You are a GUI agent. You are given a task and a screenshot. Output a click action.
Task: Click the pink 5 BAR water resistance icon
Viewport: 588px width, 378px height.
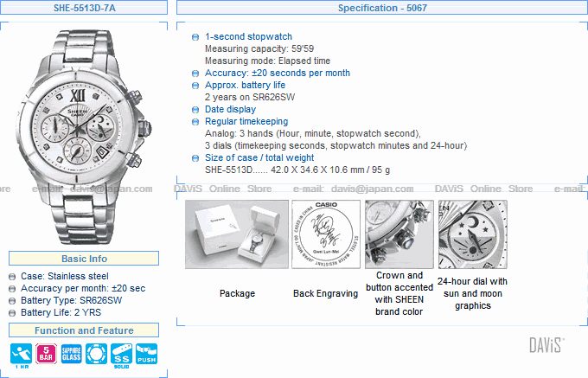[46, 355]
